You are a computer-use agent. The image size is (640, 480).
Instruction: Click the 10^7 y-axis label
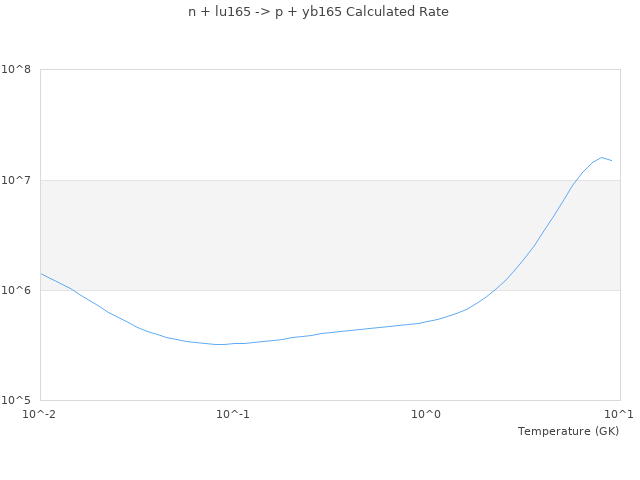tap(17, 180)
